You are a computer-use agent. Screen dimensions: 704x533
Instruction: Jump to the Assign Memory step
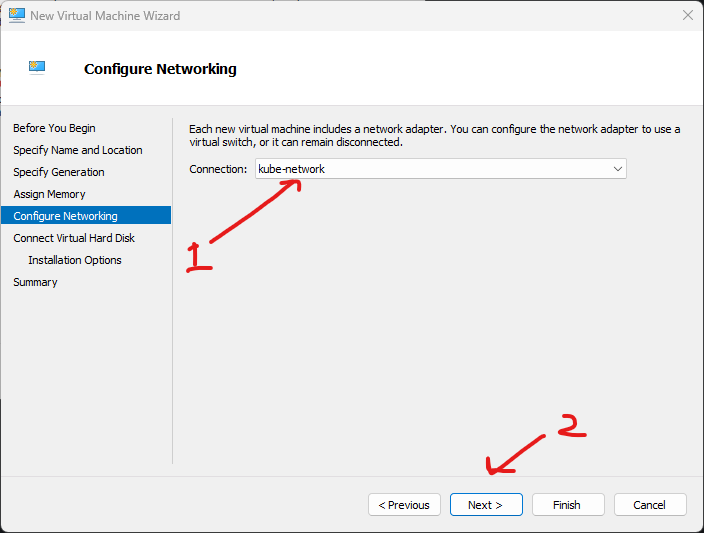[49, 194]
